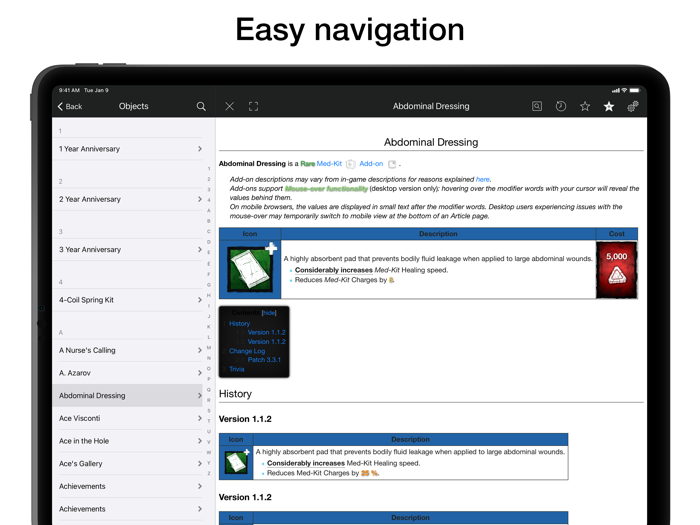Click the Description column header in top table
The height and width of the screenshot is (525, 700).
[x=438, y=233]
